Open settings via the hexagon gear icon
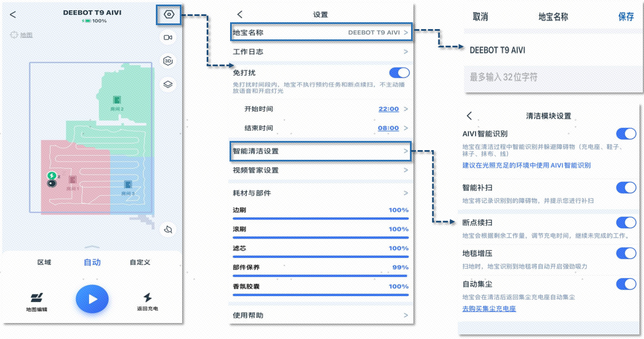 click(168, 15)
